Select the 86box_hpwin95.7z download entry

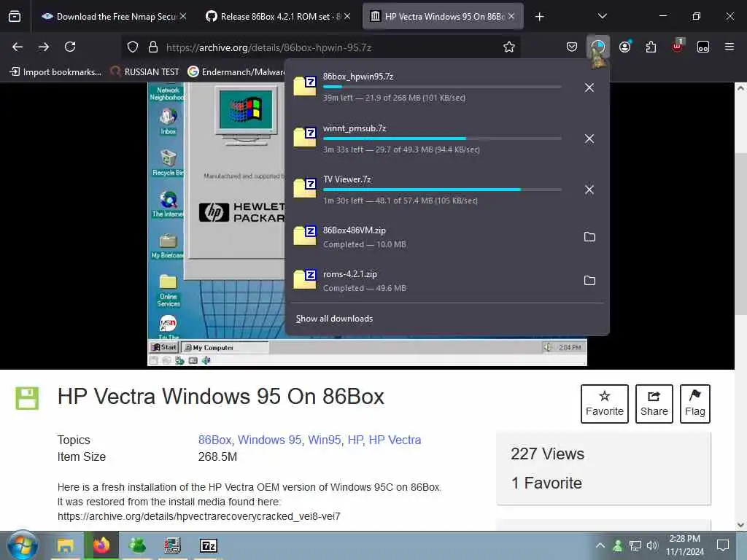[x=433, y=87]
